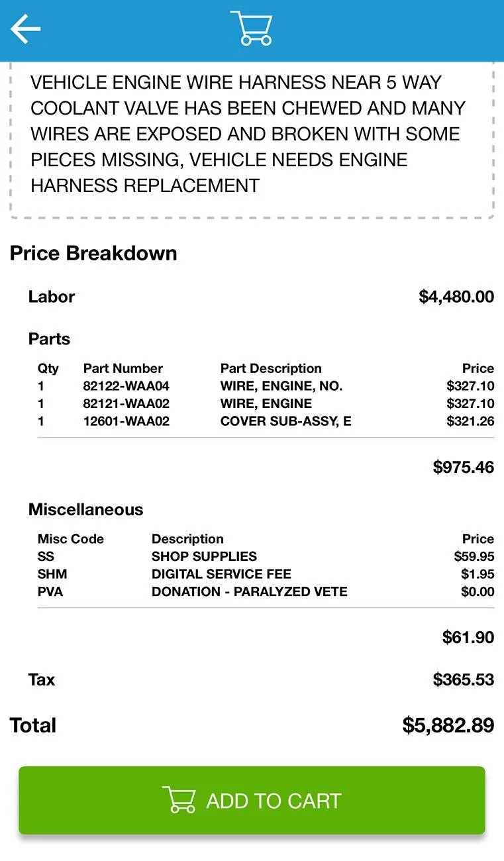Select the SHOP SUPPLIES misc line
This screenshot has height=861, width=504.
coord(266,556)
